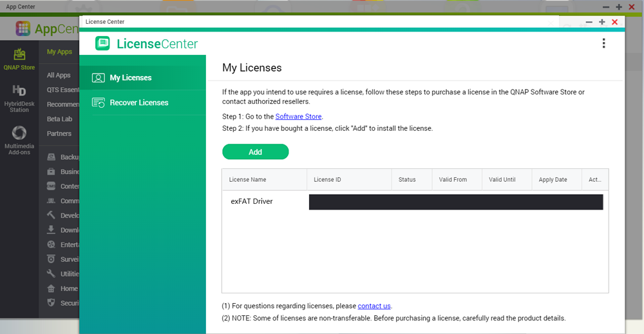Click the contact us link
This screenshot has width=644, height=334.
click(374, 306)
